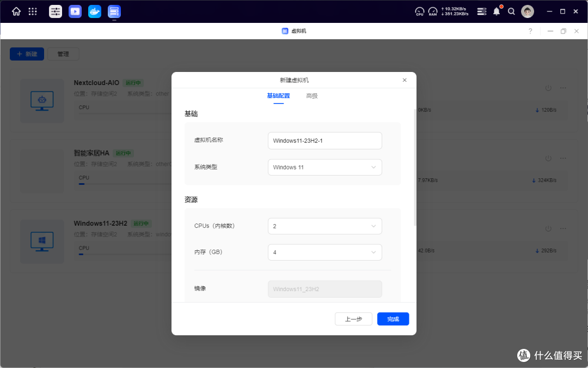The height and width of the screenshot is (368, 588).
Task: Open more options for 智能家居HA
Action: coord(563,158)
